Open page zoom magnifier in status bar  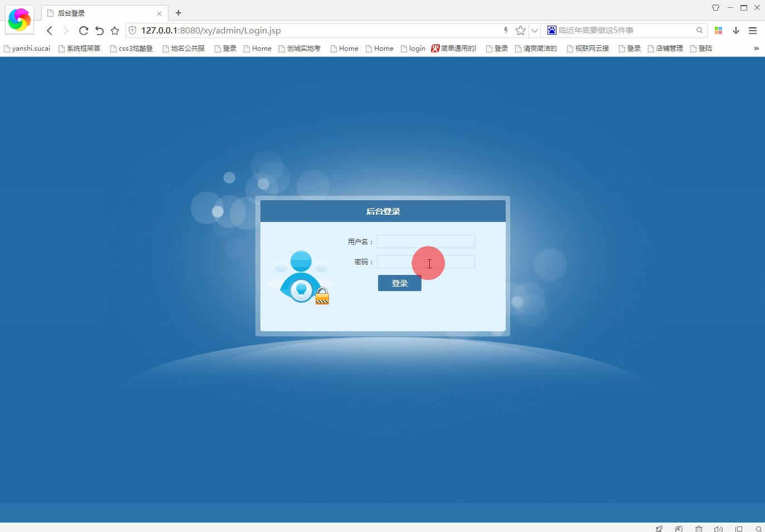(758, 529)
